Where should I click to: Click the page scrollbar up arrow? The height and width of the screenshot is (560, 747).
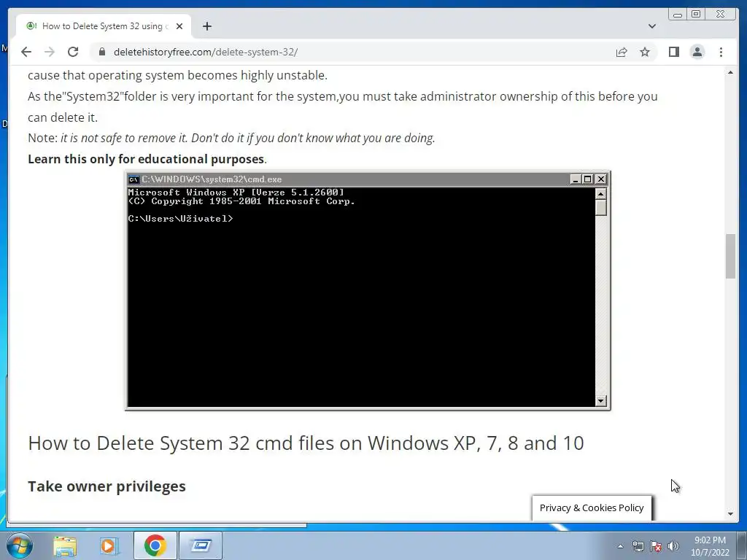click(730, 72)
